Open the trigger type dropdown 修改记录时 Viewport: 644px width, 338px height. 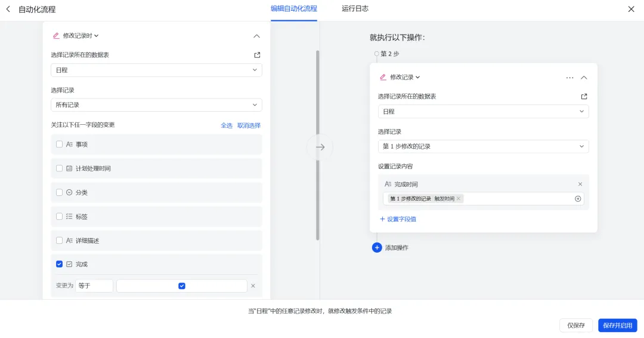pos(81,36)
